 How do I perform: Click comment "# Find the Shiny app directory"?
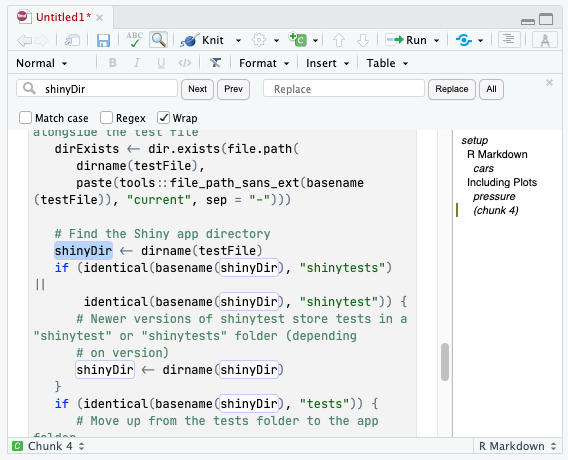(162, 234)
